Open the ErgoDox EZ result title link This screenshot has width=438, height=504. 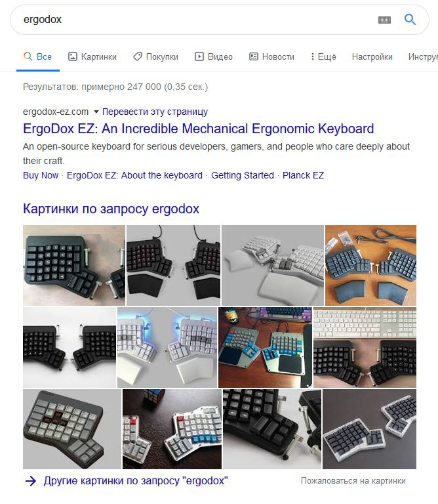tap(199, 129)
